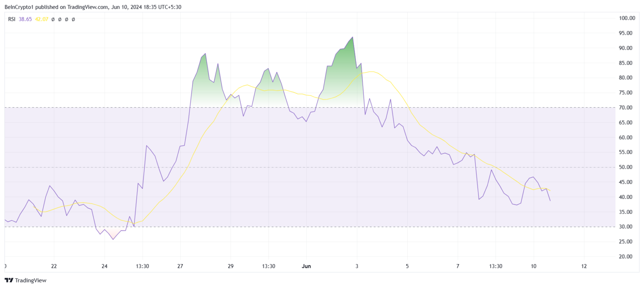
Task: Click the first ø symbol in the RSI legend
Action: pos(53,19)
